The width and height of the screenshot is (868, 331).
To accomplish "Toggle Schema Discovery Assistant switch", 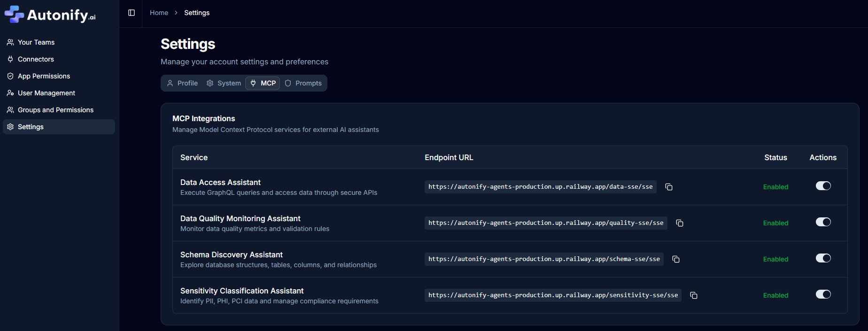I will (x=823, y=258).
